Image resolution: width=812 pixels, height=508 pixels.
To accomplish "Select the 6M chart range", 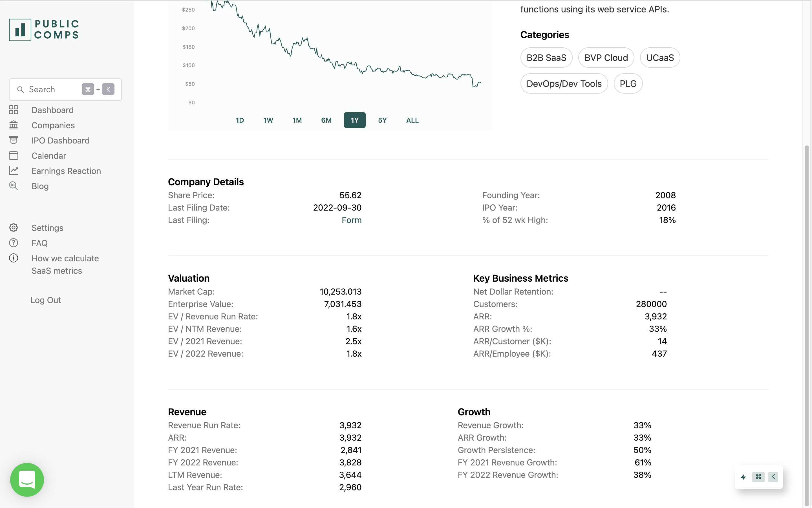I will point(326,120).
